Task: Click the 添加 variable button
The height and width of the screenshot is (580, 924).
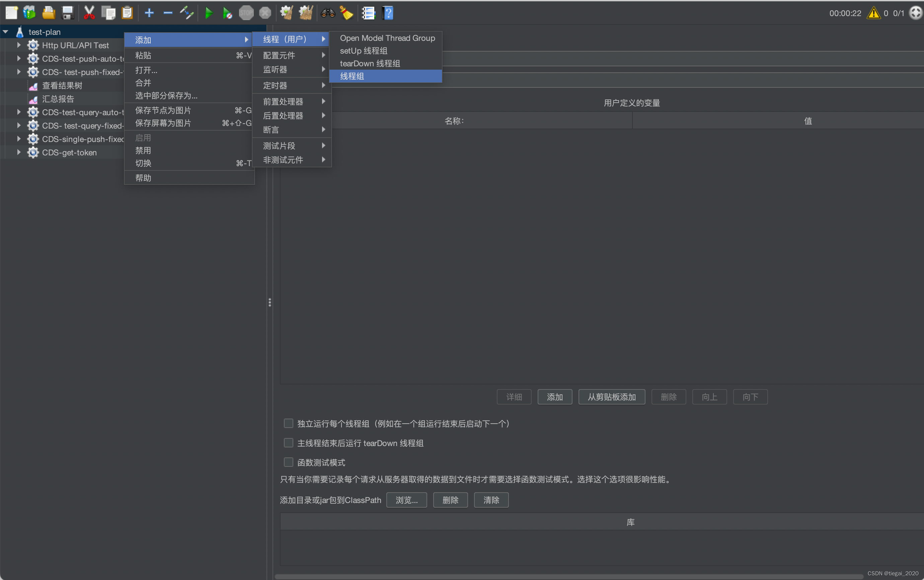Action: click(554, 396)
